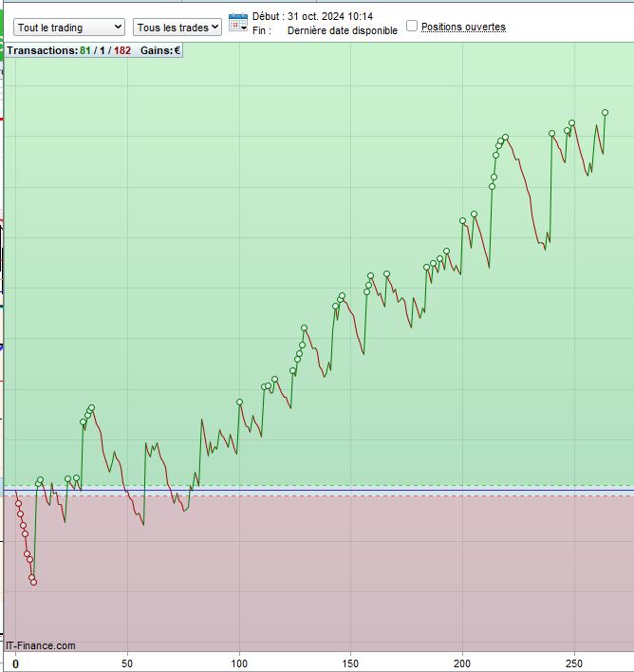
Task: Click the 'Transactions:' label
Action: 43,50
